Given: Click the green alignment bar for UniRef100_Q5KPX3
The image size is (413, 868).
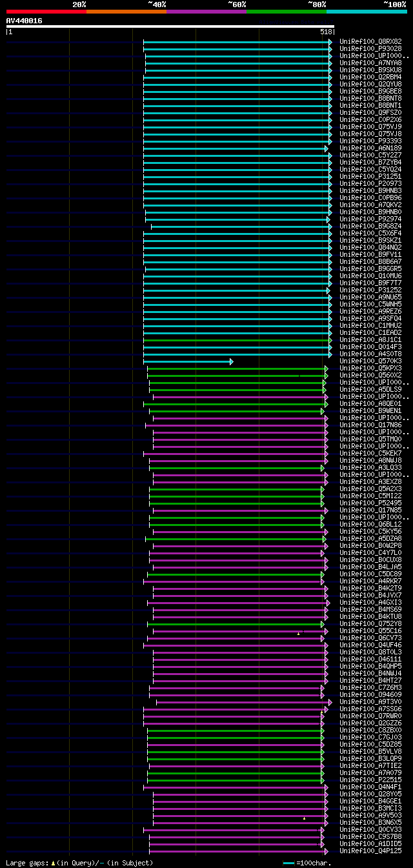Looking at the screenshot, I should [x=237, y=368].
